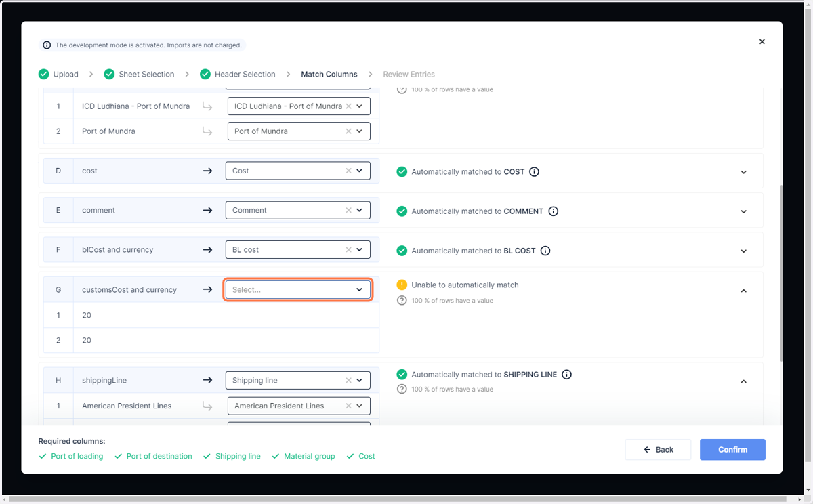Image resolution: width=813 pixels, height=504 pixels.
Task: Clear the Comment column selection
Action: click(x=349, y=210)
